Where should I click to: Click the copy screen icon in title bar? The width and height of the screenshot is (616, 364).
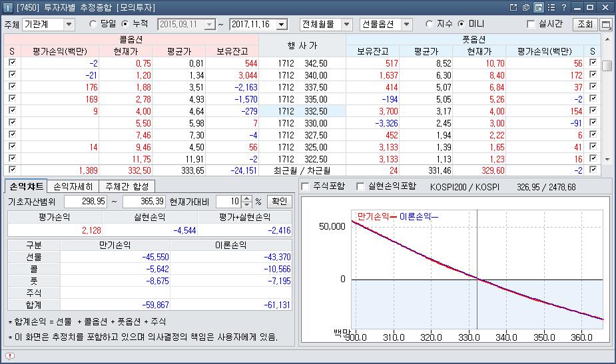point(525,7)
